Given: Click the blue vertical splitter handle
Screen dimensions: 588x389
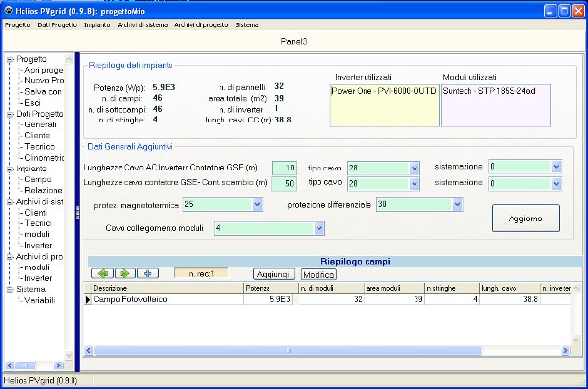Looking at the screenshot, I should (77, 213).
